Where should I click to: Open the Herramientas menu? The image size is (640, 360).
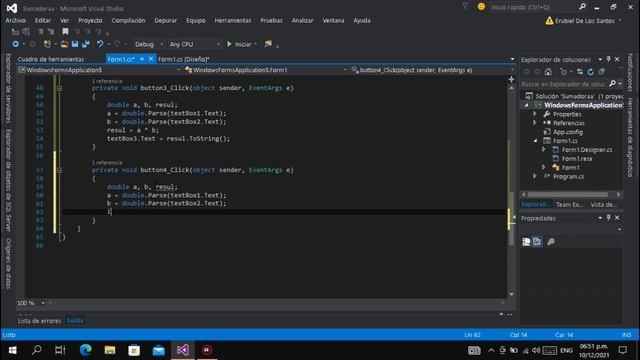233,20
